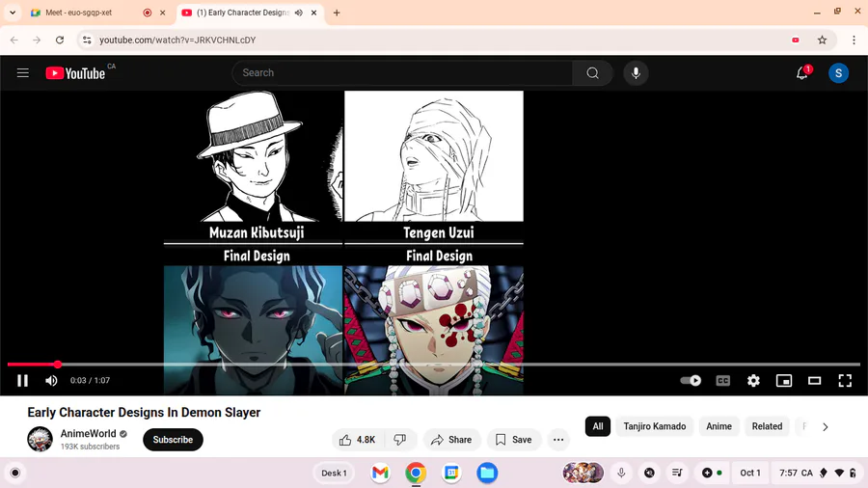
Task: Click the address bar URL
Action: pos(177,40)
